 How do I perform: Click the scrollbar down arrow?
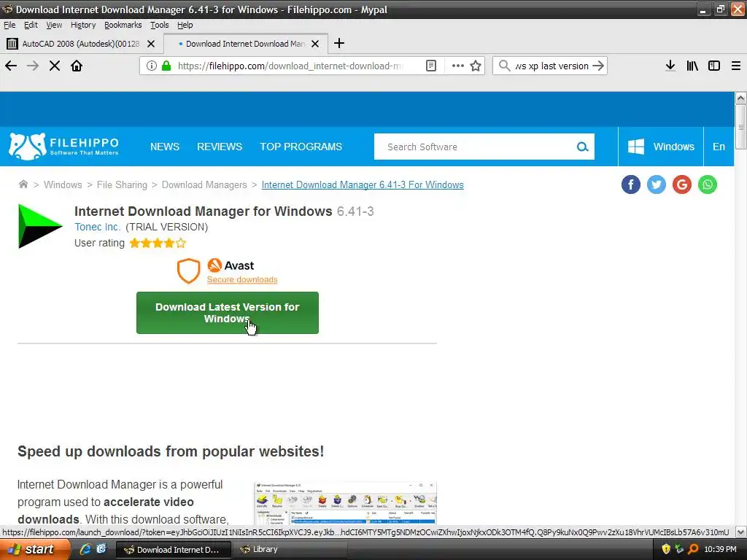click(740, 532)
